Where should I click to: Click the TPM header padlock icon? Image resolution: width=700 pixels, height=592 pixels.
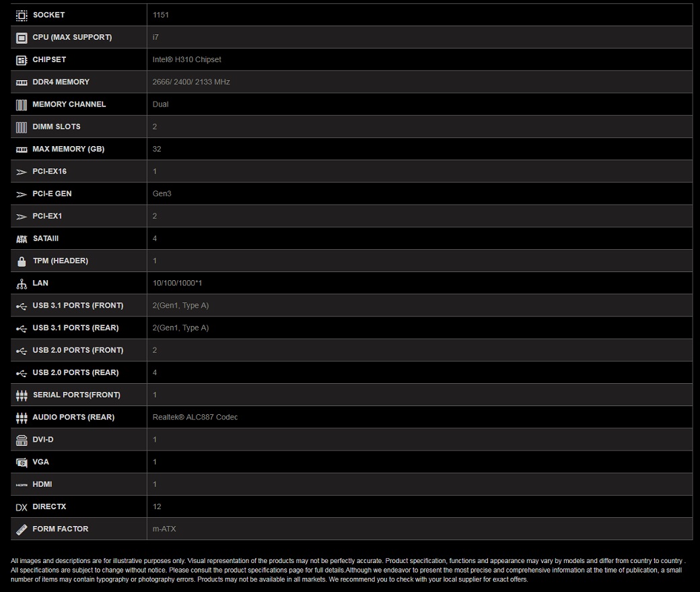(22, 261)
